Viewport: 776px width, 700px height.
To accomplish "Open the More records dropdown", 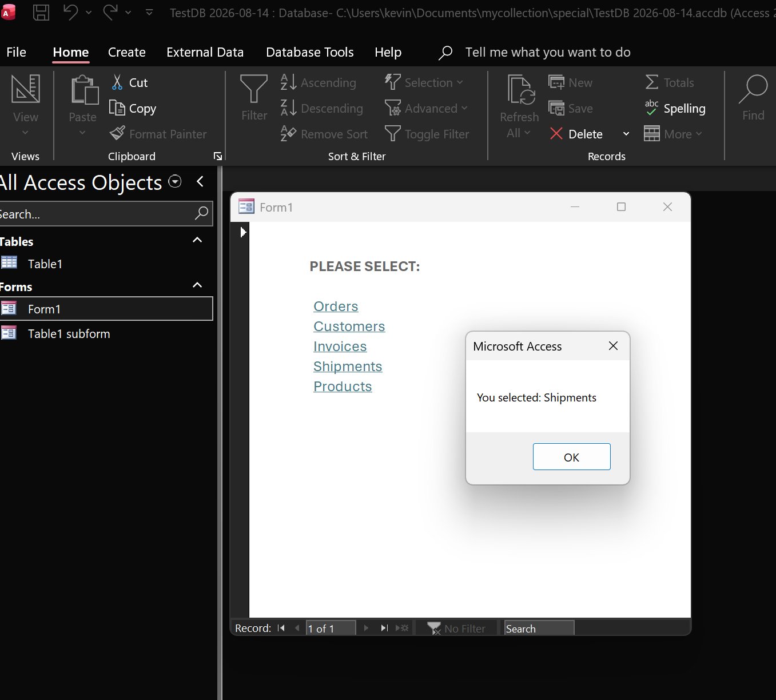I will pyautogui.click(x=673, y=134).
